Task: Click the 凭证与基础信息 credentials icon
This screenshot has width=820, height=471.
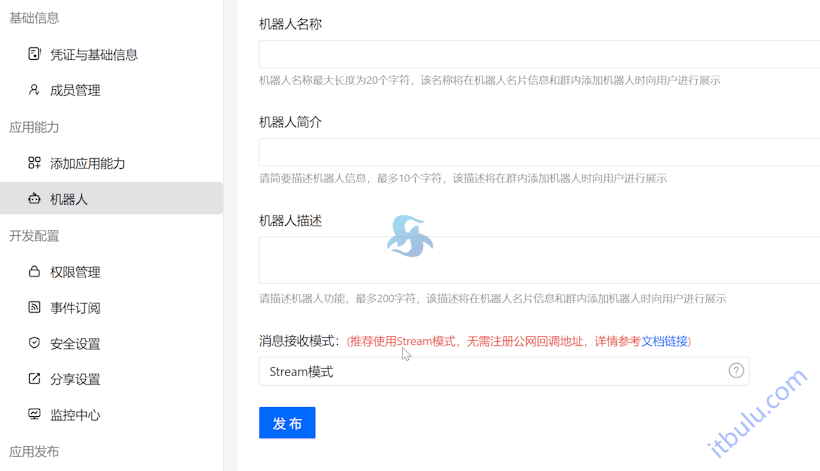Action: [34, 54]
